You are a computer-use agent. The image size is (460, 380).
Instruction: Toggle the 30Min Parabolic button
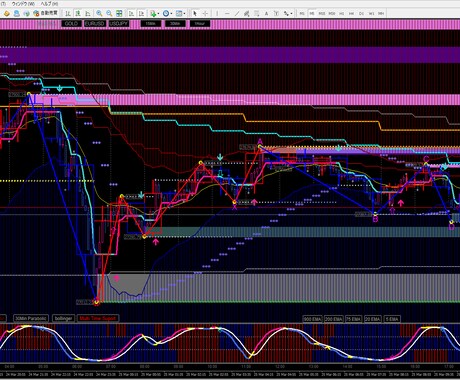pyautogui.click(x=31, y=318)
